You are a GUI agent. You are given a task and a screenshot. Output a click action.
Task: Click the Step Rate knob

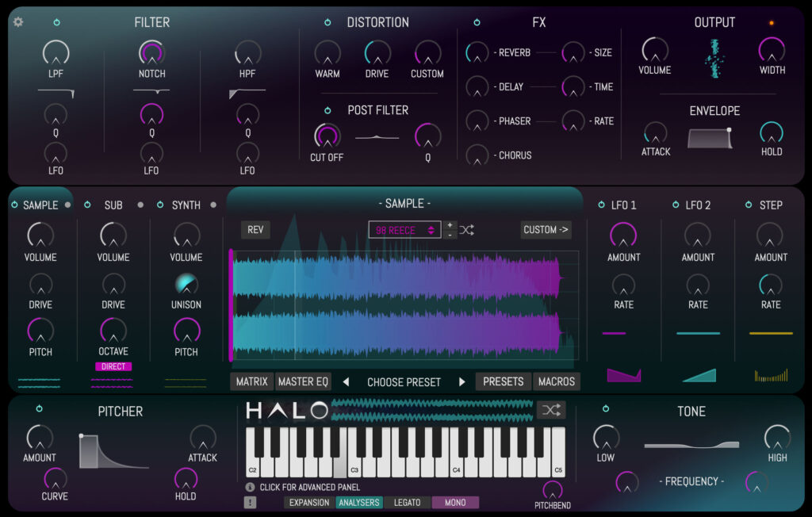coord(771,285)
